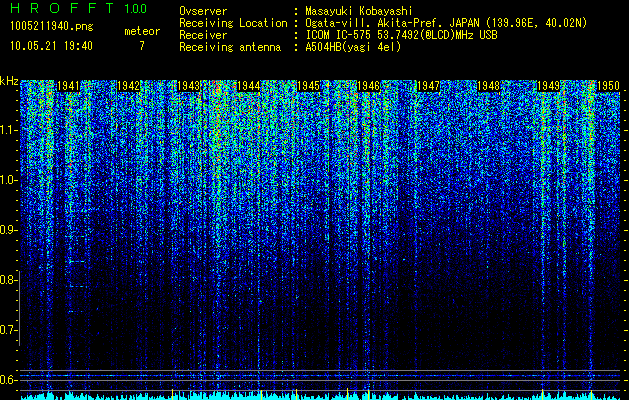Click the 0.6 frequency axis label
This screenshot has height=400, width=629.
(x=8, y=380)
